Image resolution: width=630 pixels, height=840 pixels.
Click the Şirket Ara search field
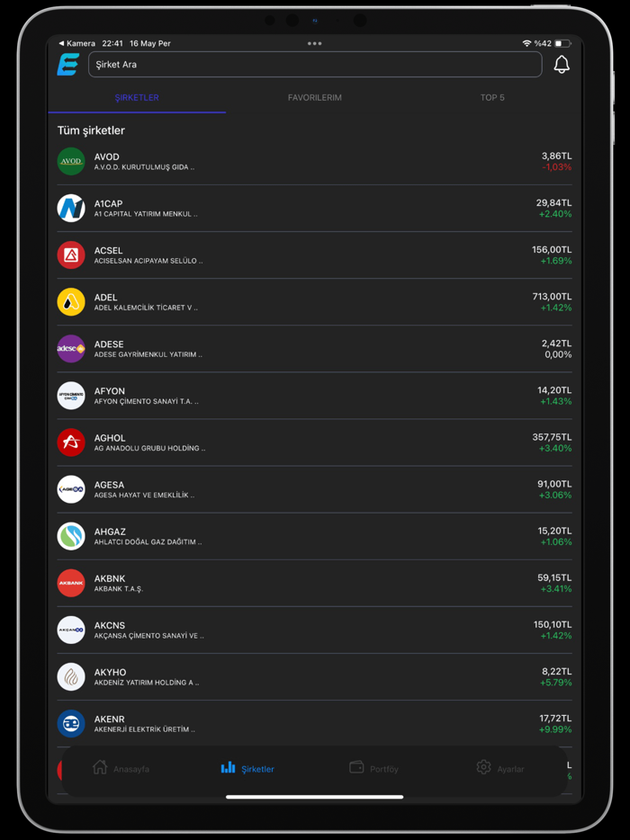tap(315, 65)
